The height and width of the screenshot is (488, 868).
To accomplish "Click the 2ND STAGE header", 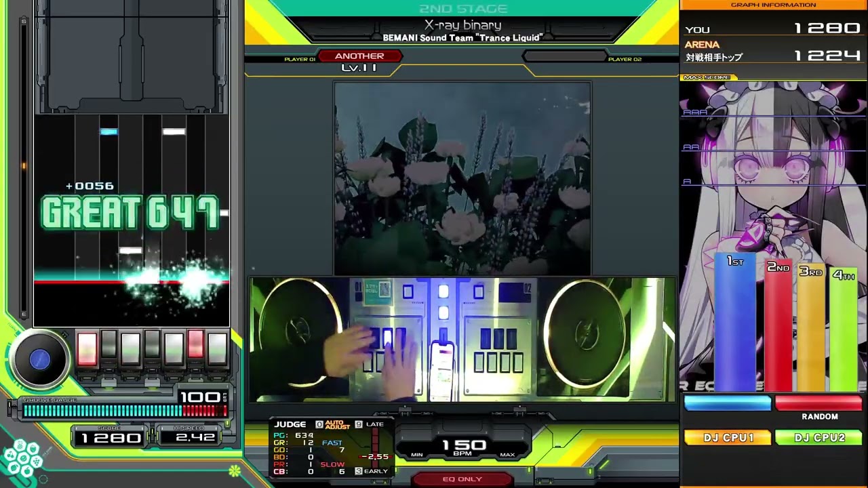I will click(462, 9).
